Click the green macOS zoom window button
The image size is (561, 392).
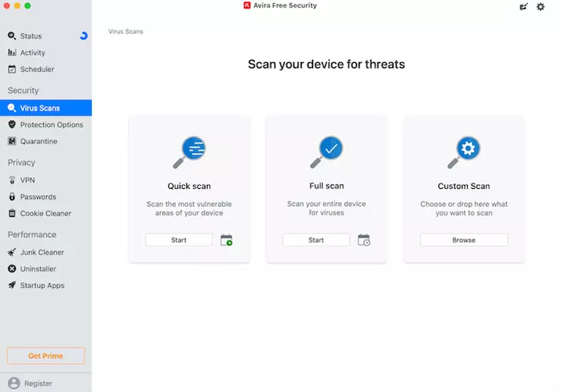tap(27, 6)
